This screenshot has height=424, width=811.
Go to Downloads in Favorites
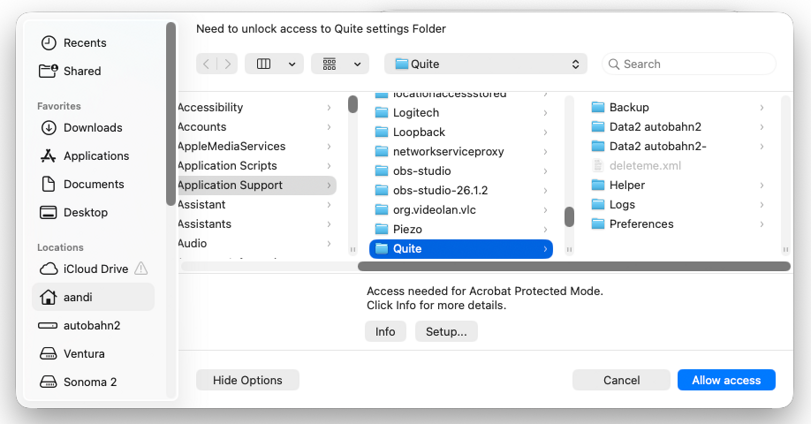(x=81, y=128)
